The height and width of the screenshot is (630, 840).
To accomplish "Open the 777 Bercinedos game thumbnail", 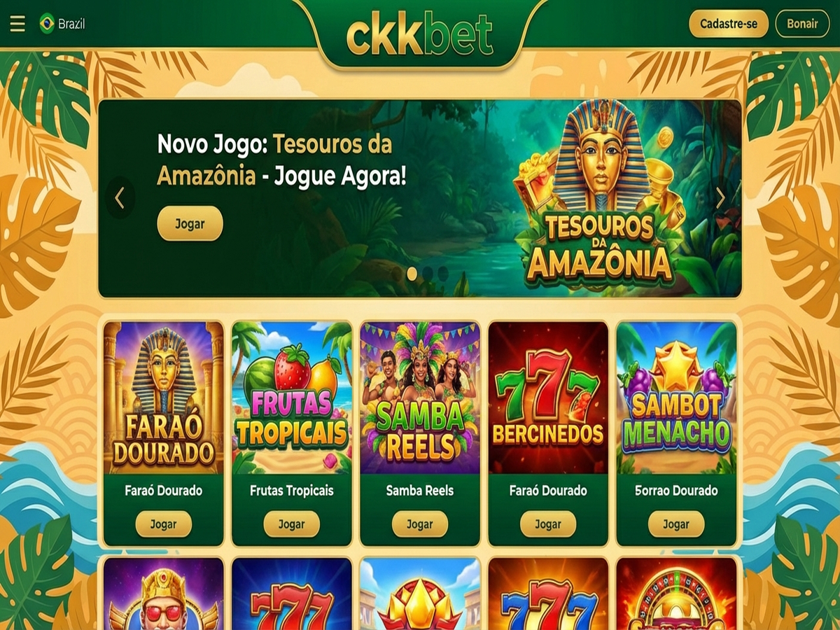I will (548, 398).
